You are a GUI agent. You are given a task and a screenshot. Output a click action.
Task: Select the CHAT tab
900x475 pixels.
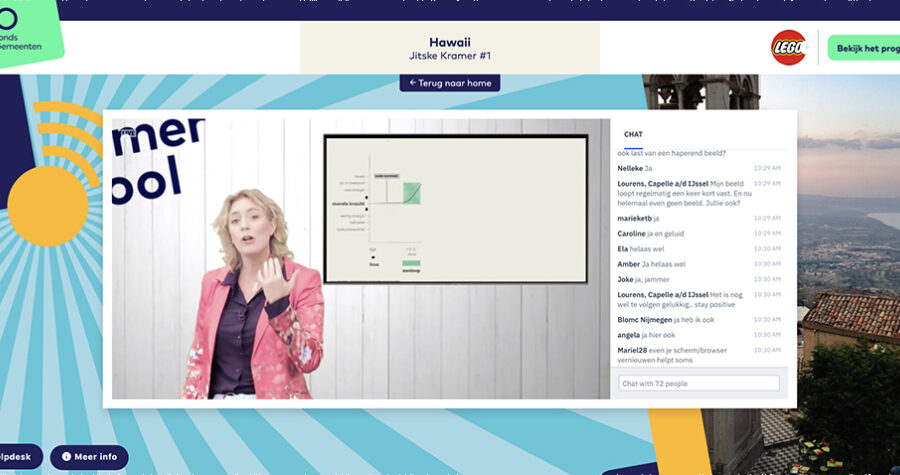coord(633,134)
